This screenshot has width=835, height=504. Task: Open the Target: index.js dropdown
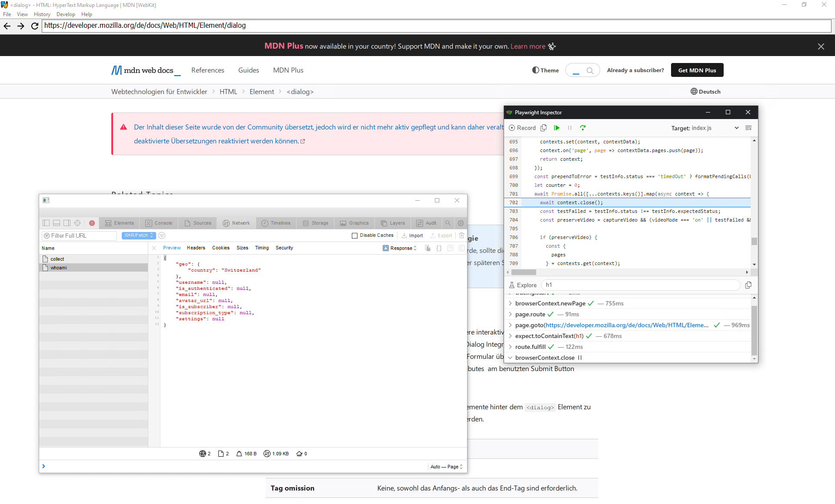pos(736,128)
